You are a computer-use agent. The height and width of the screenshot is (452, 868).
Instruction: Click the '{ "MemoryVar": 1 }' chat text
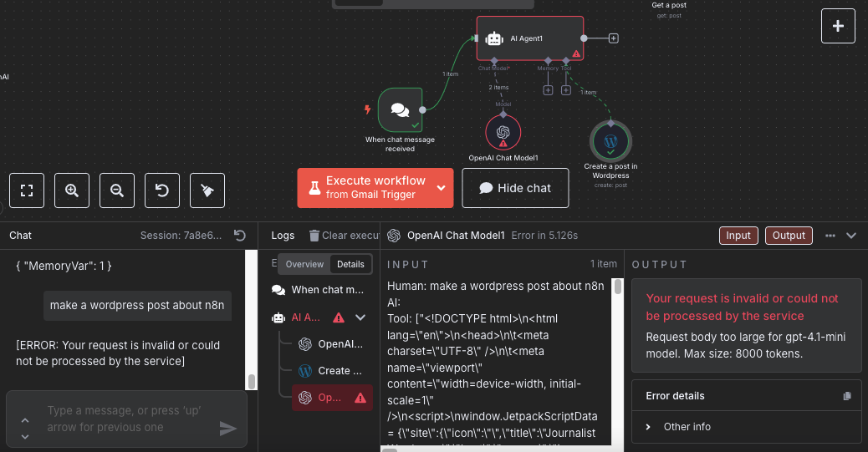tap(64, 267)
